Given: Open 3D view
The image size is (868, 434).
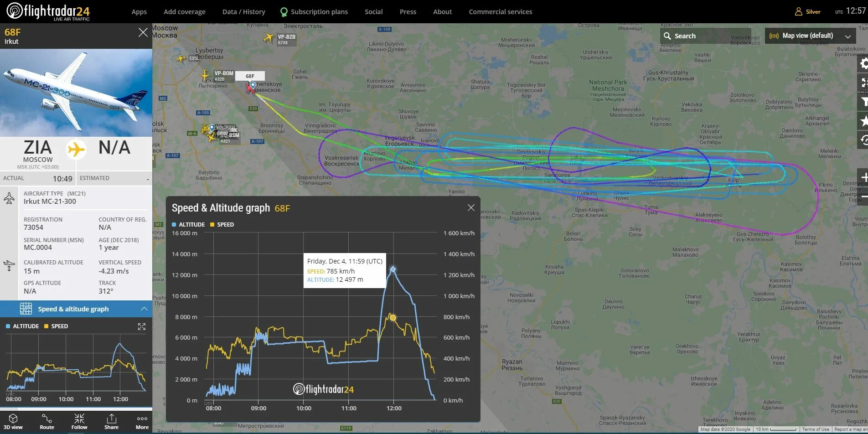Looking at the screenshot, I should tap(13, 422).
